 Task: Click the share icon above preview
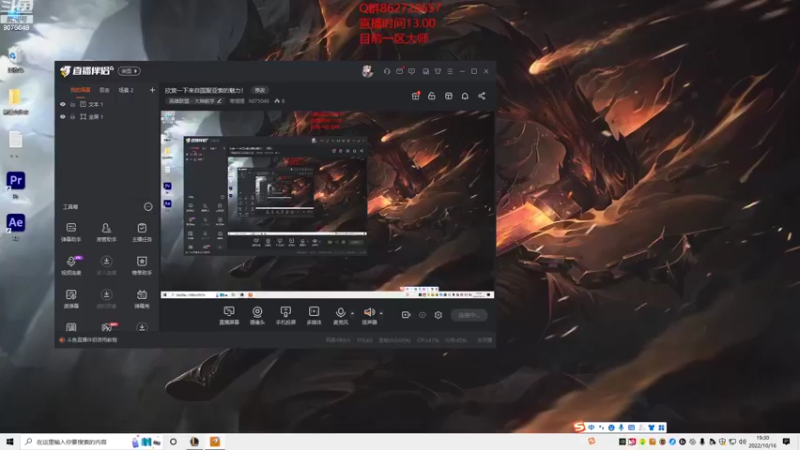point(482,96)
